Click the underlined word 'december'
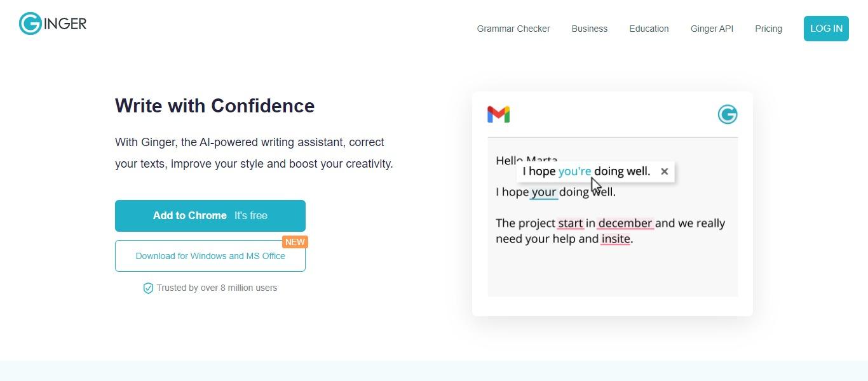 625,224
